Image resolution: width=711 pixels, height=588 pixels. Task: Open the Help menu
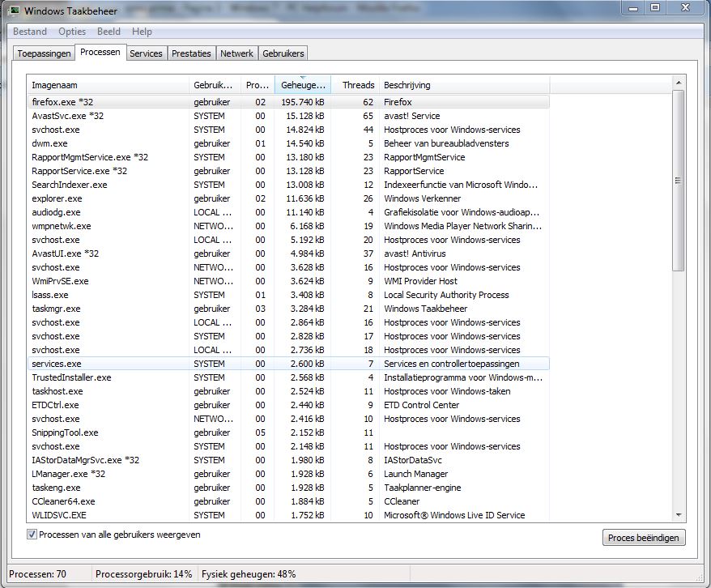tap(142, 32)
